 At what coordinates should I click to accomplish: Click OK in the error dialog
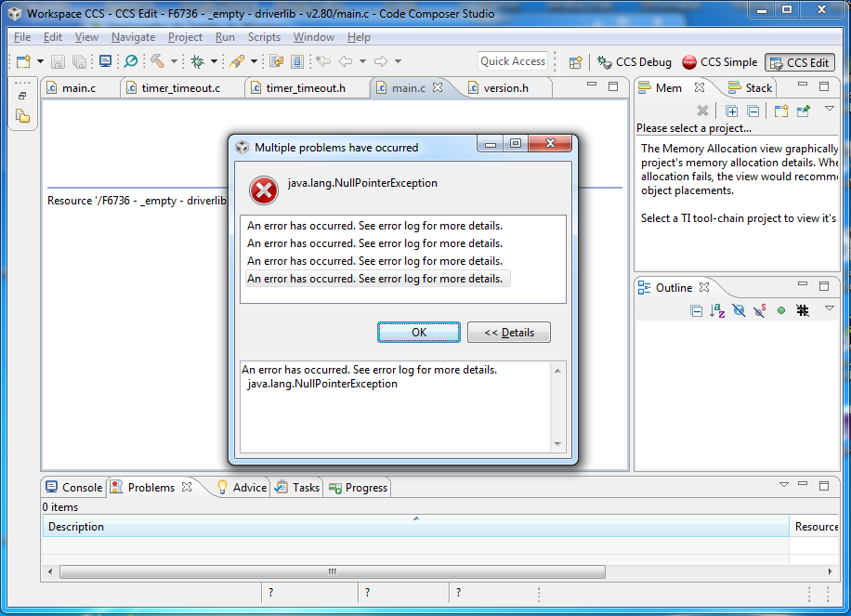[419, 332]
